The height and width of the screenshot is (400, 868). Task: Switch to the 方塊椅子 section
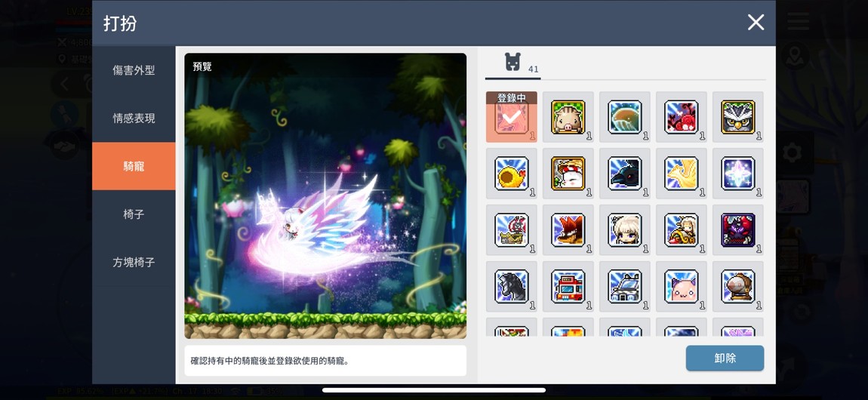pos(134,262)
